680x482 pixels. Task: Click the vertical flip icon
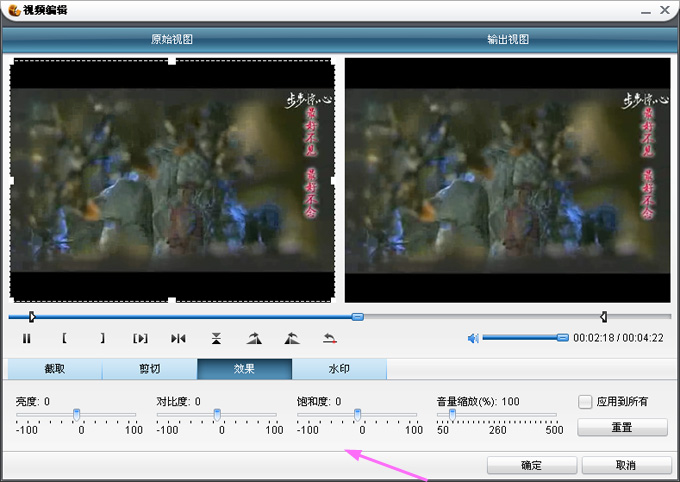[216, 338]
